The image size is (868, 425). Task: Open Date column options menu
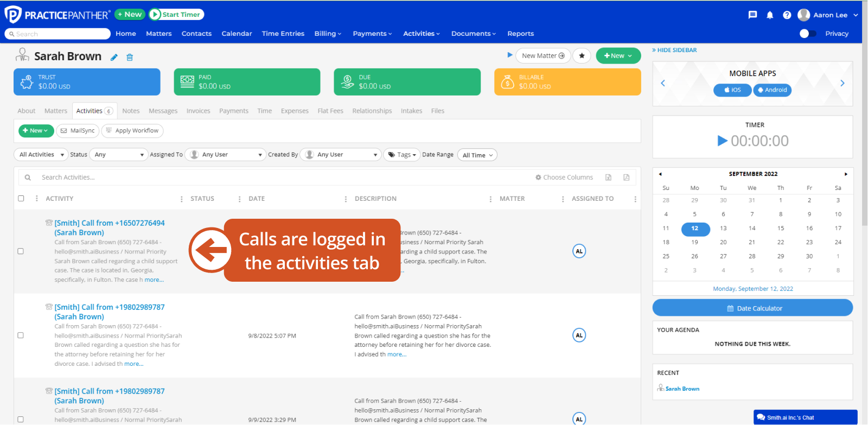346,199
